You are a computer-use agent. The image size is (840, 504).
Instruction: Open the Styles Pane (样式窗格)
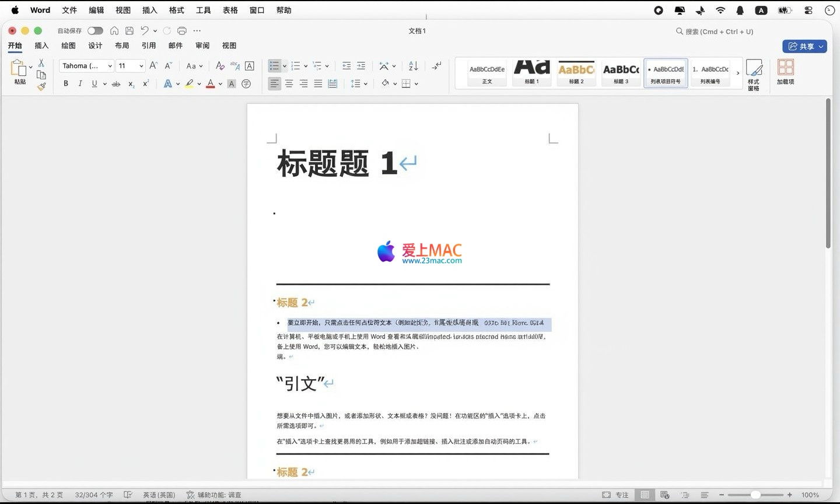pyautogui.click(x=754, y=74)
